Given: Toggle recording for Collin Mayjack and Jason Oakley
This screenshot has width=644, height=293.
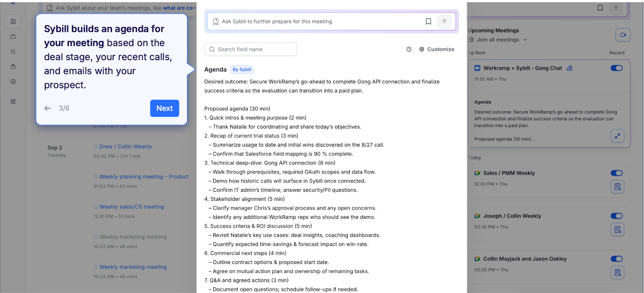Looking at the screenshot, I should click(616, 259).
